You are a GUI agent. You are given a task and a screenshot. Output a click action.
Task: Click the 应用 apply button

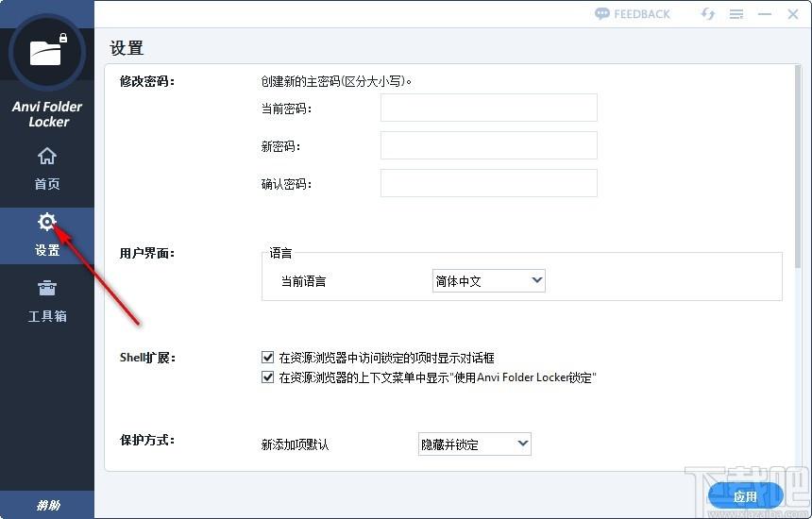click(x=746, y=496)
